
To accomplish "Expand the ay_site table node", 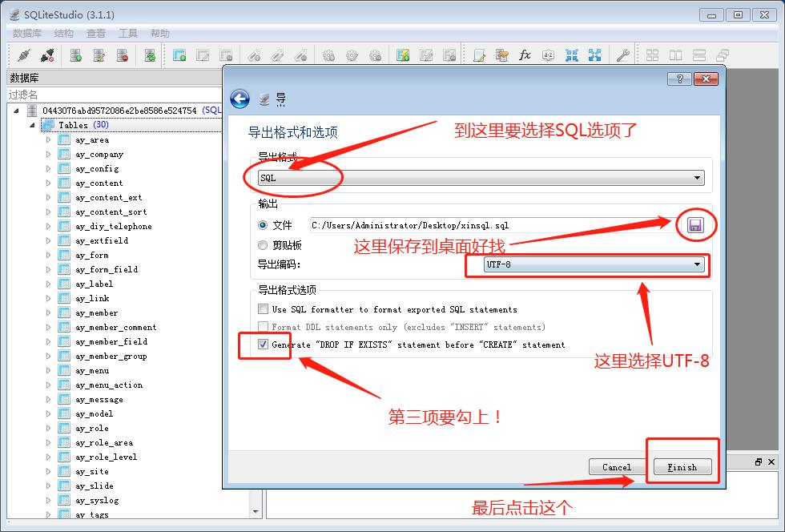I will coord(48,471).
